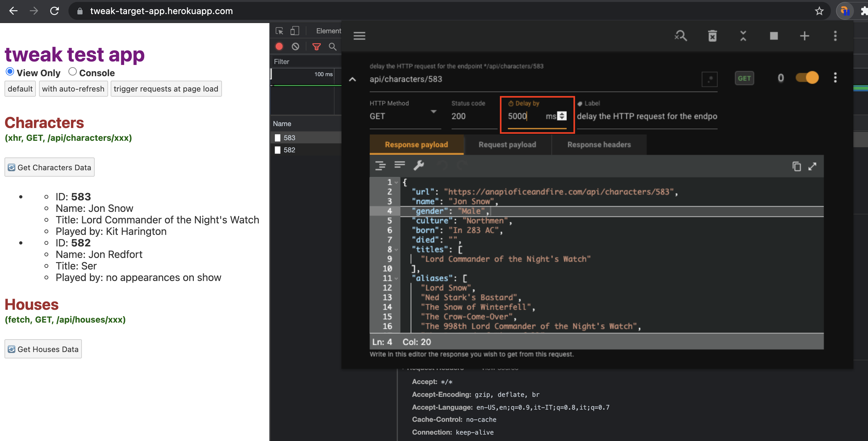Click the trash delete-all icon
868x441 pixels.
712,36
